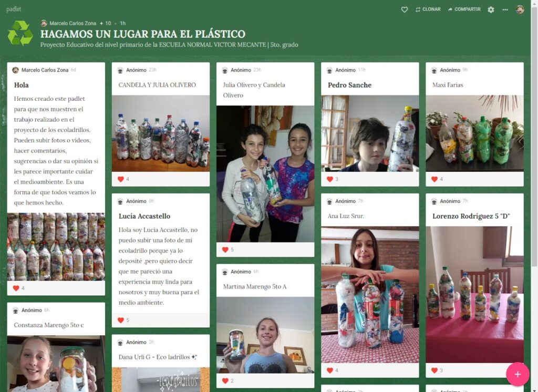Click the author avatar beside Marcelo Carlos Zona in header
The width and height of the screenshot is (538, 392).
point(44,23)
